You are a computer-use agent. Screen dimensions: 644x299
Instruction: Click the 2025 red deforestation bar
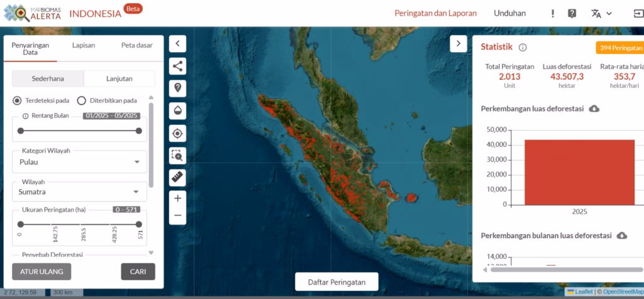point(579,172)
